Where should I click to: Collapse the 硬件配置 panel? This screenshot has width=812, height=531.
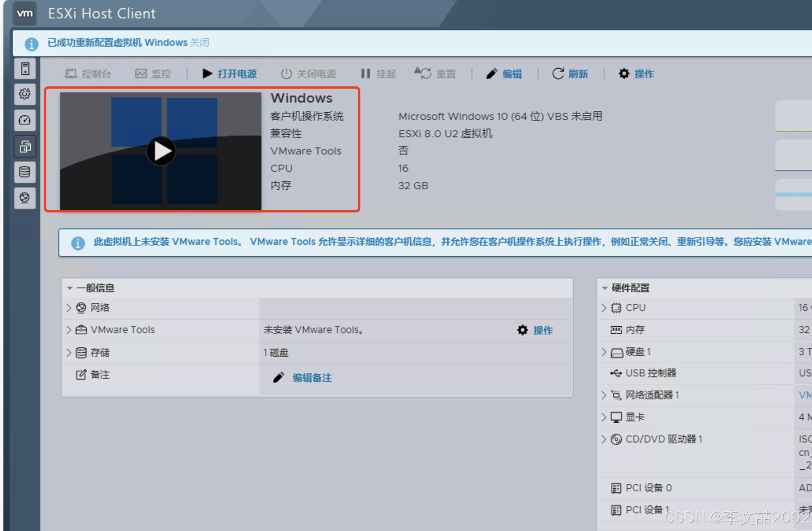(605, 288)
